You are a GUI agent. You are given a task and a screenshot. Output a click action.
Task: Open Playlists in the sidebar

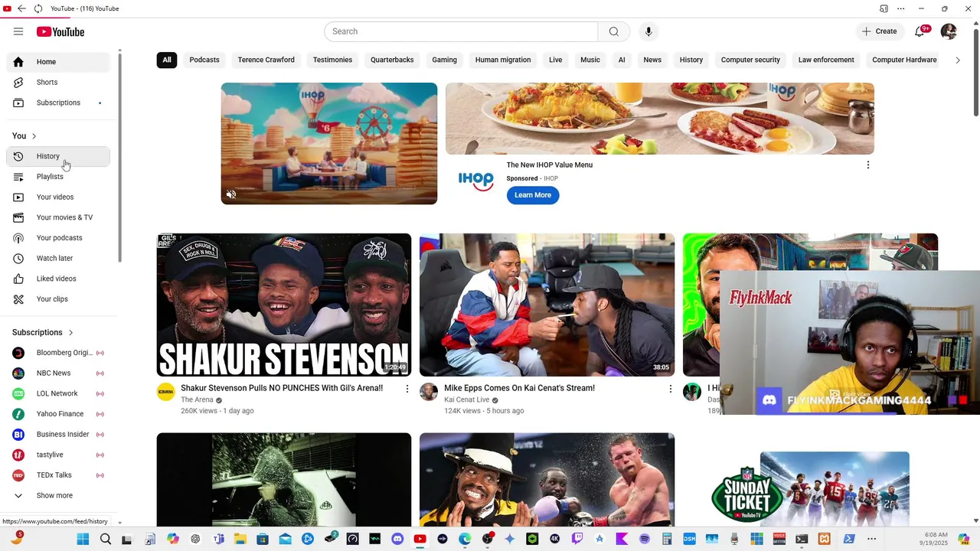point(58,177)
